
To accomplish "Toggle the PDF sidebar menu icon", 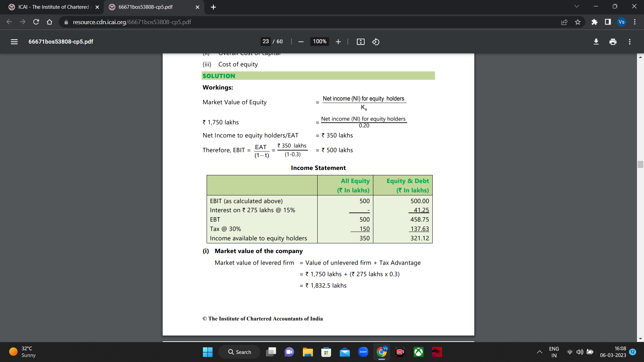I will click(14, 42).
